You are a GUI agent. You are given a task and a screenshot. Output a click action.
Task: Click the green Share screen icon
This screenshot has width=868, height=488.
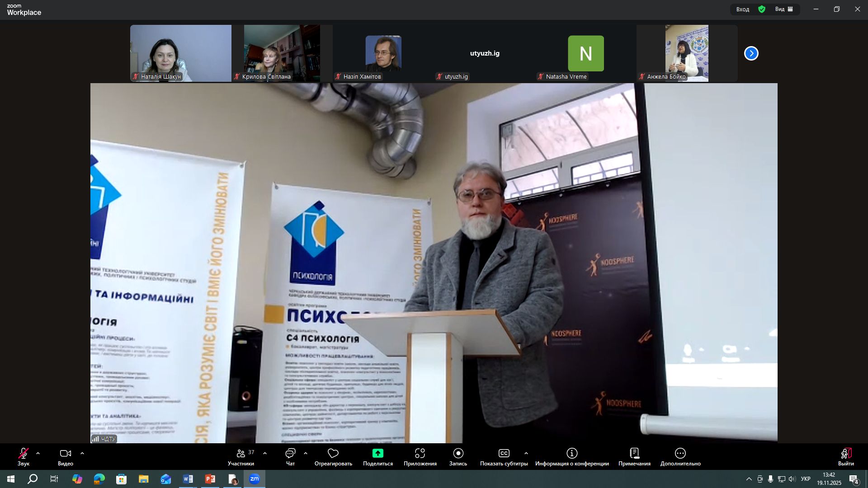coord(377,453)
